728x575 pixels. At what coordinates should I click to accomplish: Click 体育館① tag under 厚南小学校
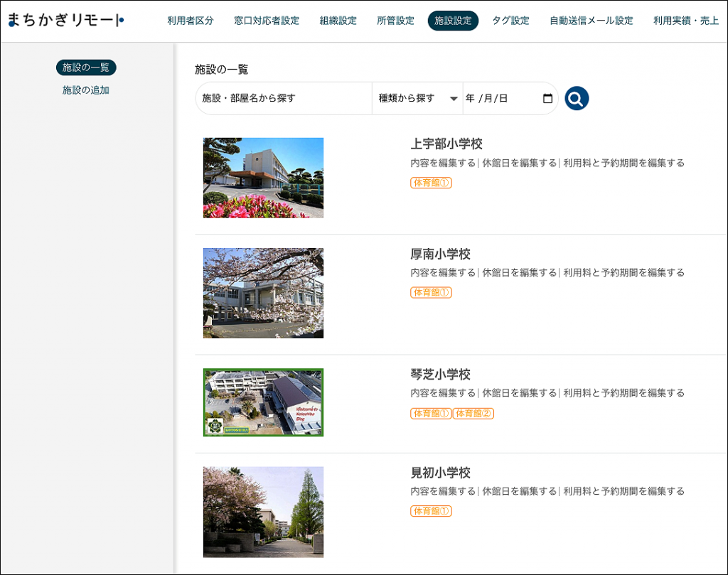[x=431, y=292]
